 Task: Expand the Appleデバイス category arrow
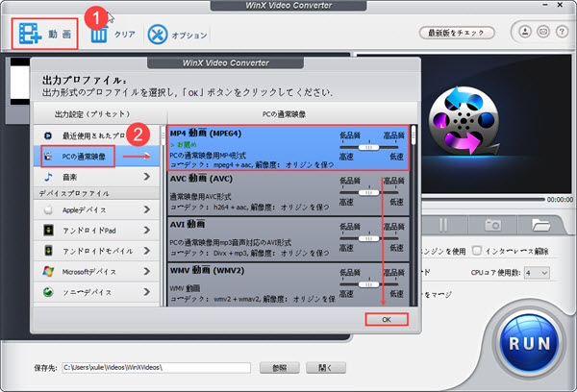pos(147,209)
